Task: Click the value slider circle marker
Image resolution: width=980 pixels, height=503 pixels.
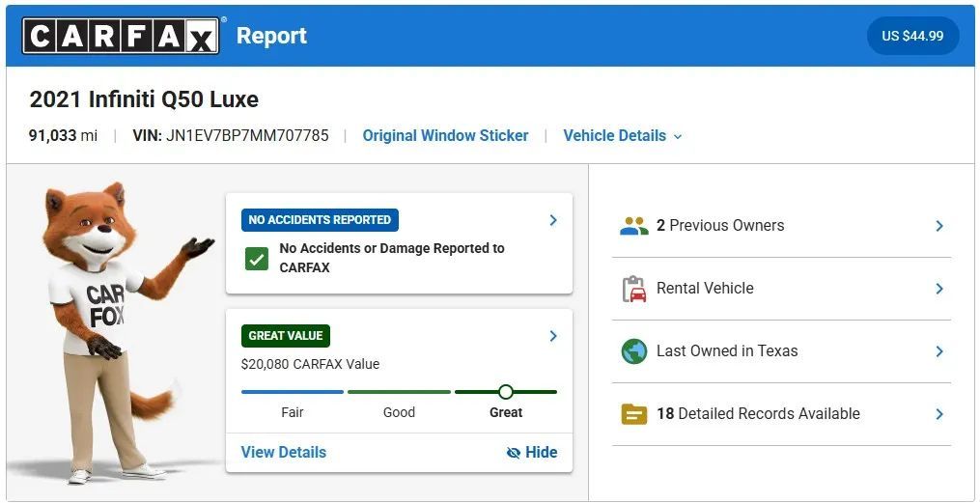Action: (x=506, y=392)
